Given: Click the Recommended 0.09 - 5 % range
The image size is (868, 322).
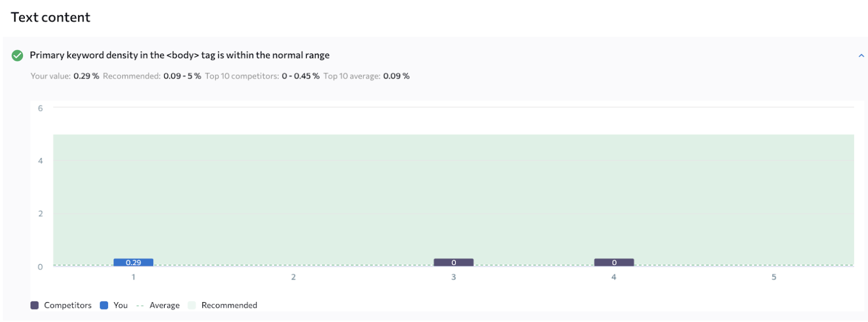Looking at the screenshot, I should [x=182, y=76].
